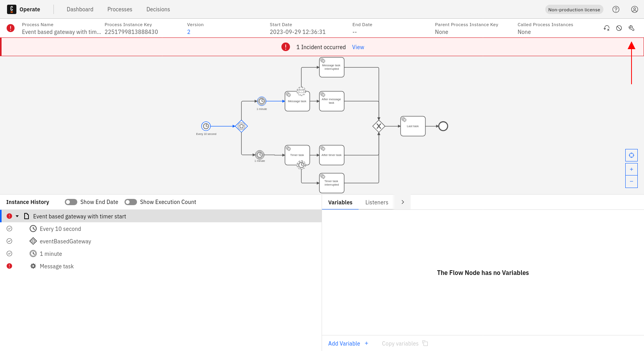Click the retry instance icon

tap(607, 28)
